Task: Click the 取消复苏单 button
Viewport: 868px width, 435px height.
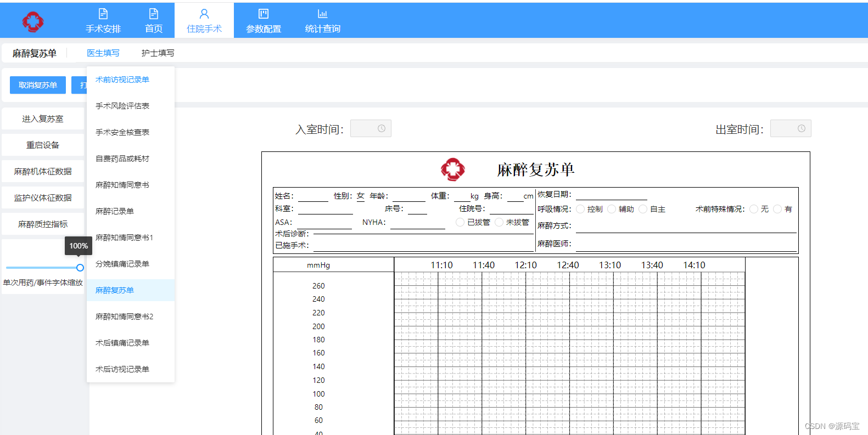Action: coord(38,85)
